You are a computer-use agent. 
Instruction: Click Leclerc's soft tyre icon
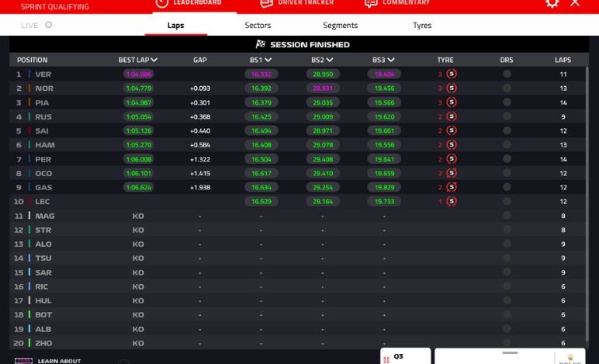tap(452, 202)
